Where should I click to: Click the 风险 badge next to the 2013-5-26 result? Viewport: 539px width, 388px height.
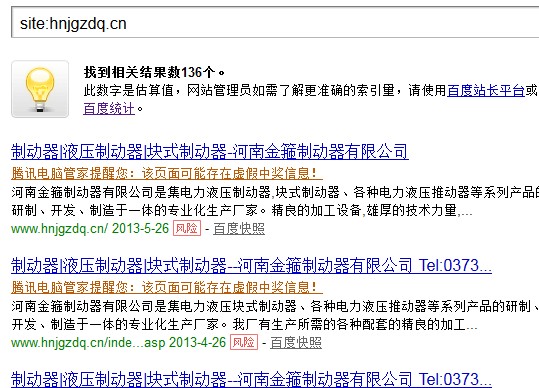click(x=187, y=228)
